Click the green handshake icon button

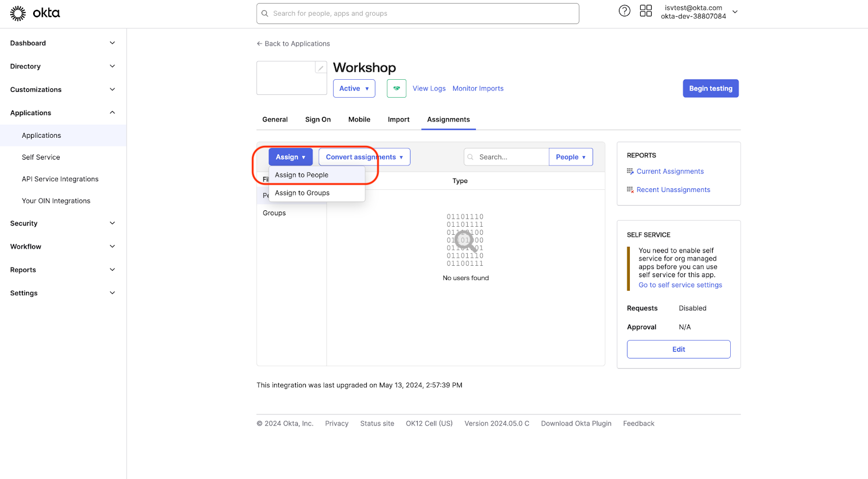click(x=397, y=88)
